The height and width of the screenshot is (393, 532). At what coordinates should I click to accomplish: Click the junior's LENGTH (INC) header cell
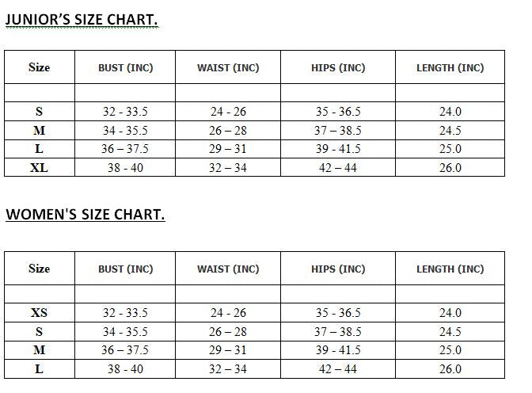450,67
